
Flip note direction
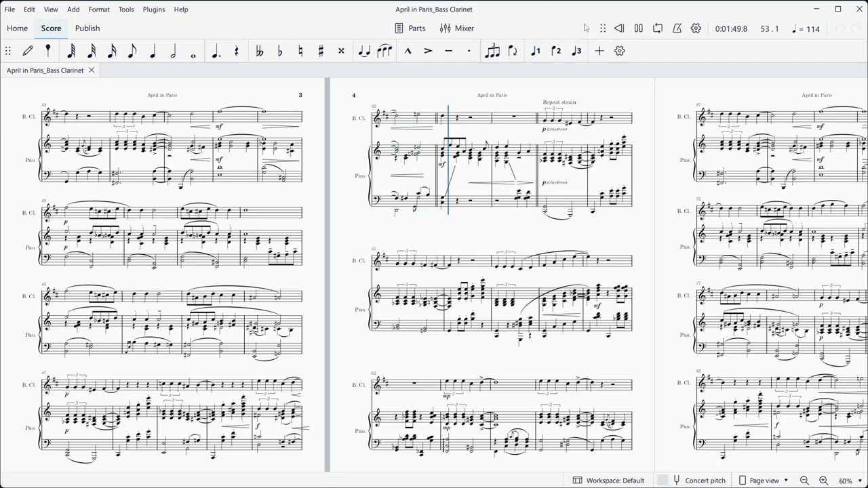(x=513, y=51)
